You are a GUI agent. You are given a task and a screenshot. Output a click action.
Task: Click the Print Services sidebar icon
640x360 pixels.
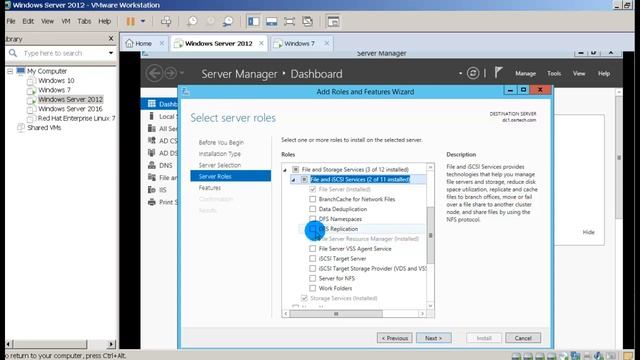[x=151, y=202]
